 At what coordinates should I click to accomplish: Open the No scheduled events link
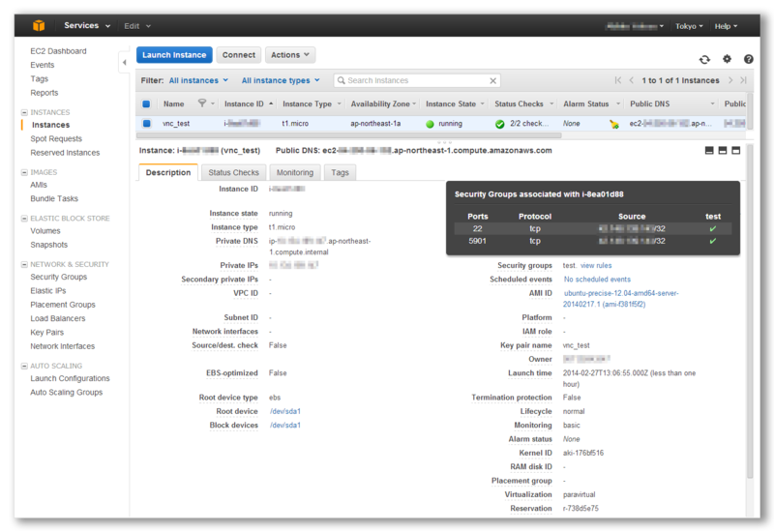(597, 280)
